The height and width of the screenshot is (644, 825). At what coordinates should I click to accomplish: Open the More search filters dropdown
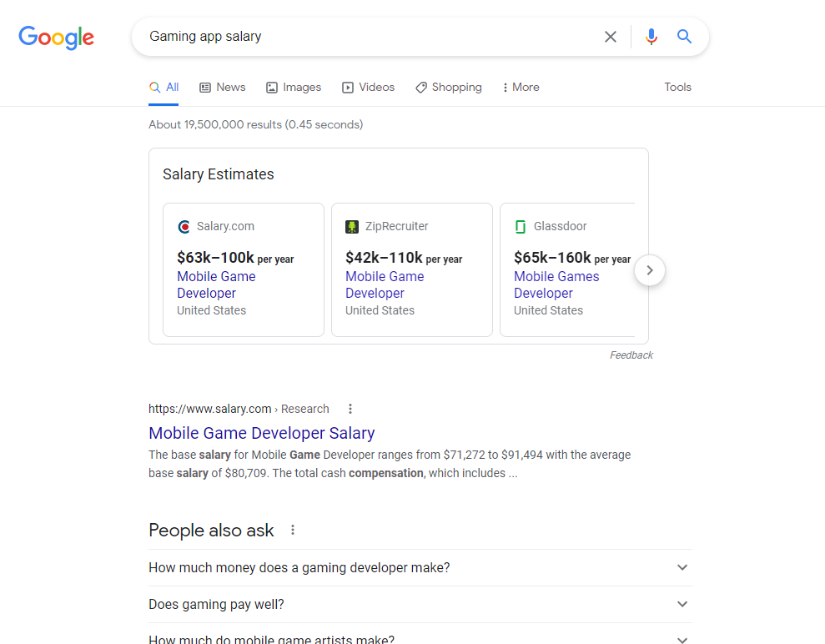(x=521, y=88)
